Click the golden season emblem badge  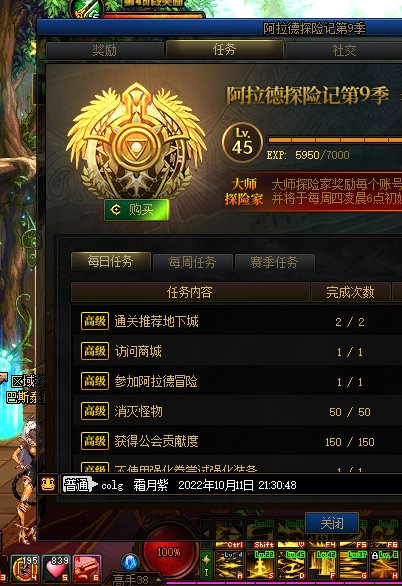[136, 142]
